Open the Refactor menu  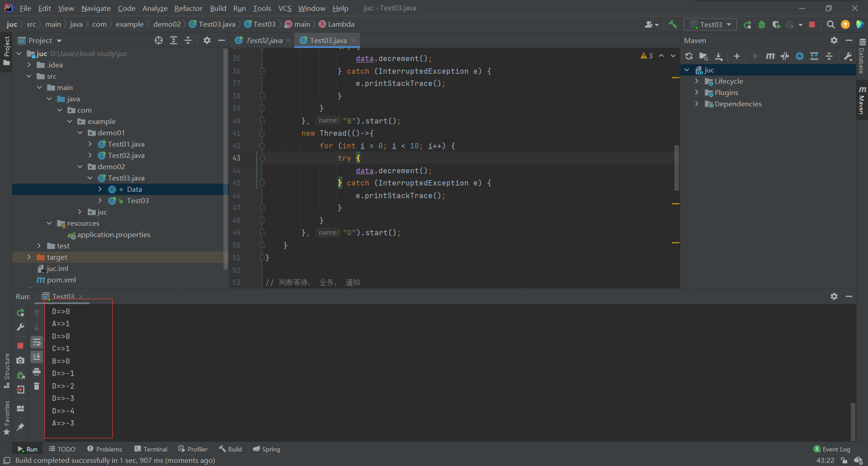point(188,8)
